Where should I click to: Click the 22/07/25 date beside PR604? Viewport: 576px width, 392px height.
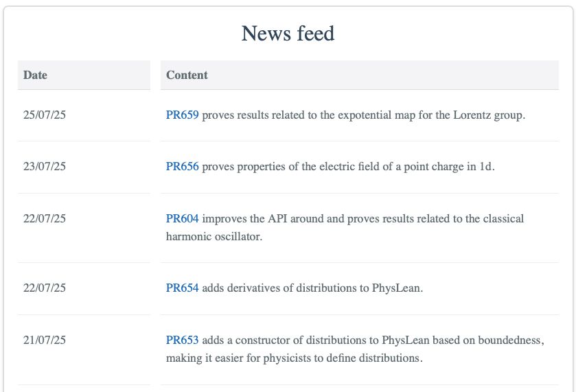(45, 218)
